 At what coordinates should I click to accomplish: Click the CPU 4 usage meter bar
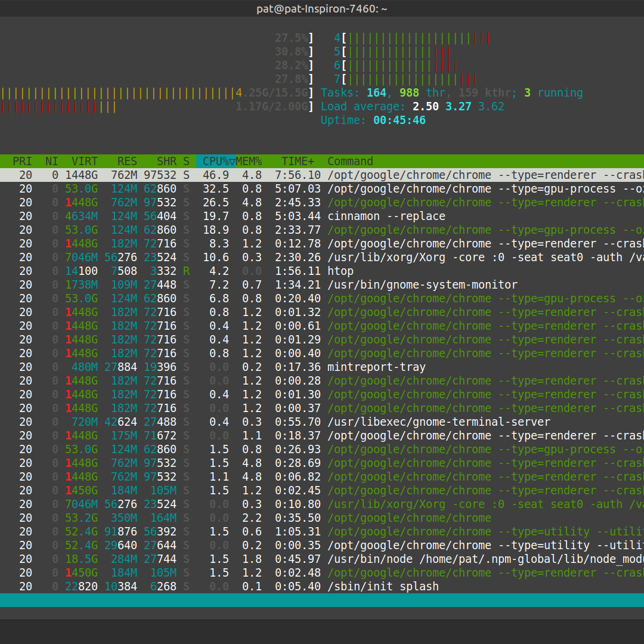coord(416,38)
